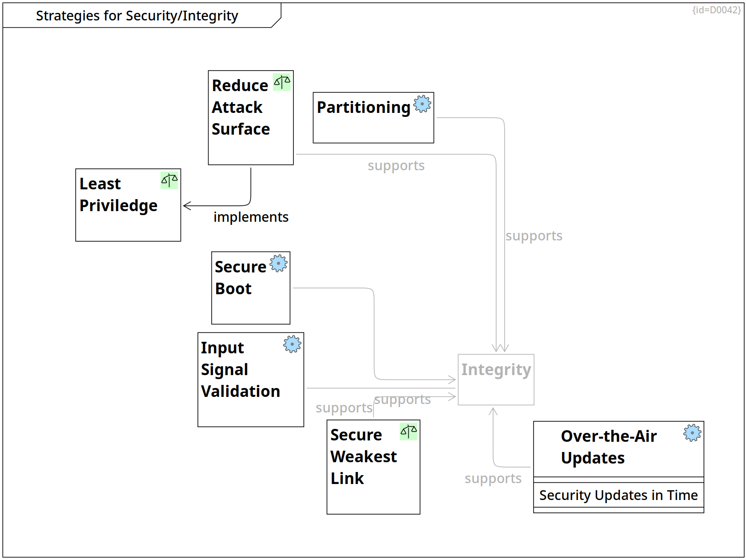Select the Reduce Attack Surface title text
The width and height of the screenshot is (747, 560).
(241, 107)
